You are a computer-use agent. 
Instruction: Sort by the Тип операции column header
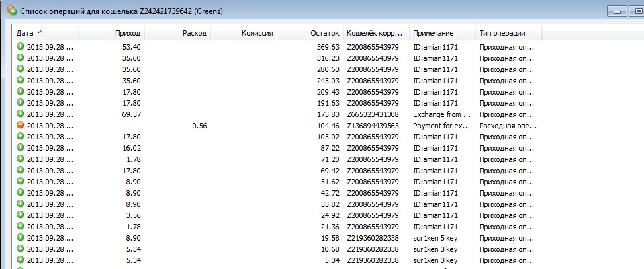[x=508, y=33]
